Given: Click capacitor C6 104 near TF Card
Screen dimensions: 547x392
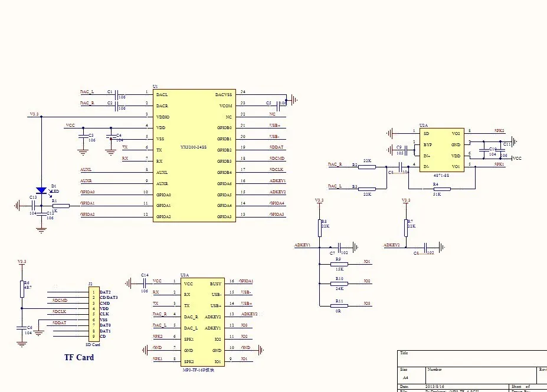Looking at the screenshot, I should 22,328.
